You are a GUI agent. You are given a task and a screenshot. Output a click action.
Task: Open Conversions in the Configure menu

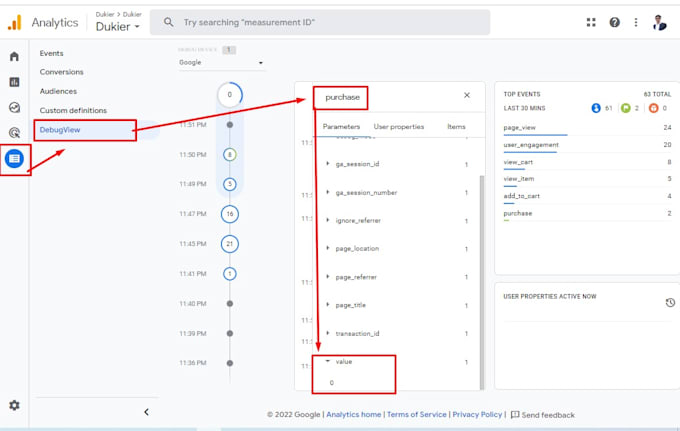pyautogui.click(x=61, y=72)
